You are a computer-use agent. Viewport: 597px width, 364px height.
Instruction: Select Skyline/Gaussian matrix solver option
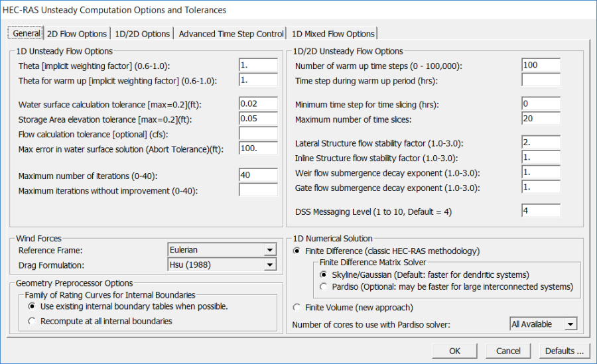424,275
